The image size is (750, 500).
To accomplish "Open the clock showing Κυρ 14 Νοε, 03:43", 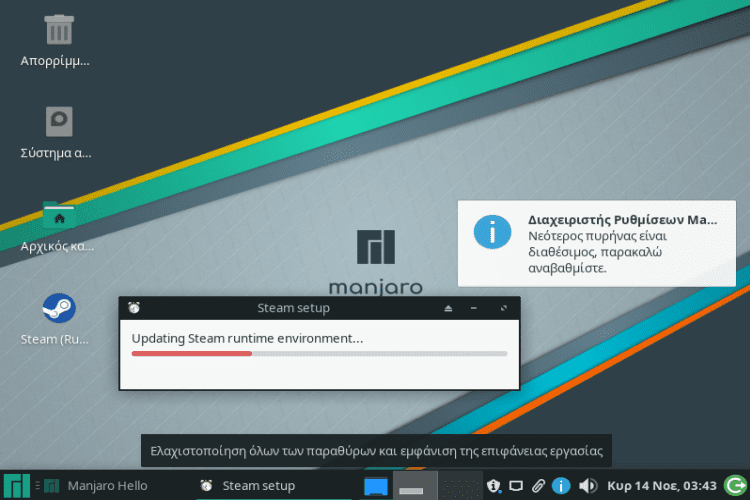I will [662, 486].
